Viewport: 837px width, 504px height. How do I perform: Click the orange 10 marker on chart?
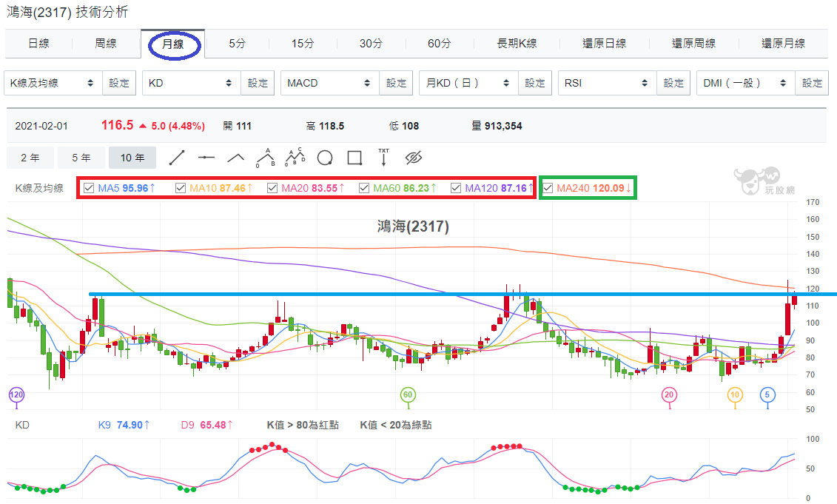pyautogui.click(x=735, y=395)
